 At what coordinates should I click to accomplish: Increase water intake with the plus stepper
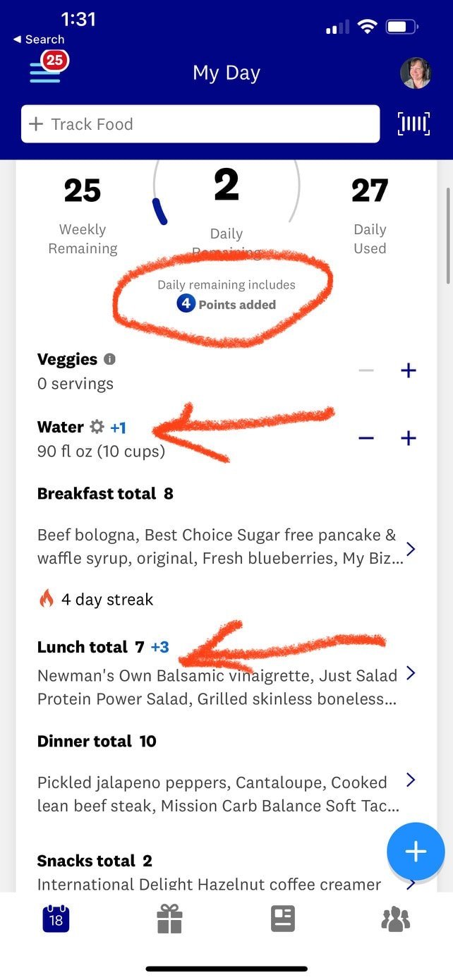408,438
